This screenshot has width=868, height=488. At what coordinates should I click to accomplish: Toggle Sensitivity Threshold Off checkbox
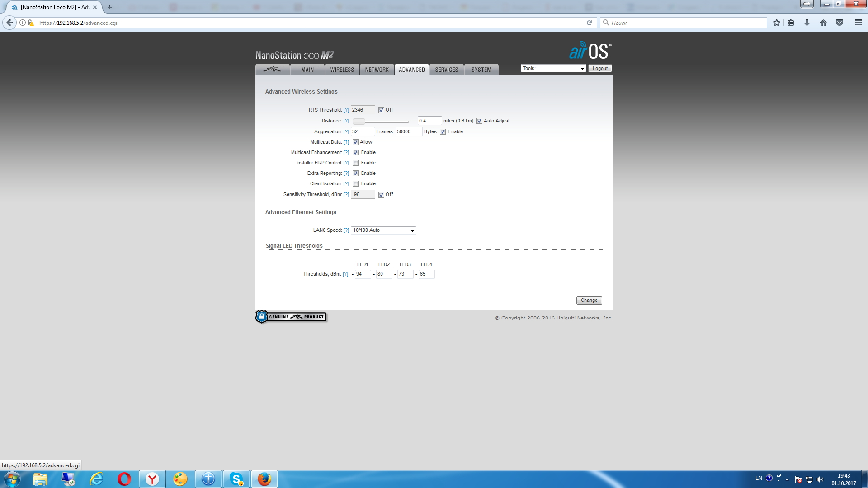click(381, 195)
